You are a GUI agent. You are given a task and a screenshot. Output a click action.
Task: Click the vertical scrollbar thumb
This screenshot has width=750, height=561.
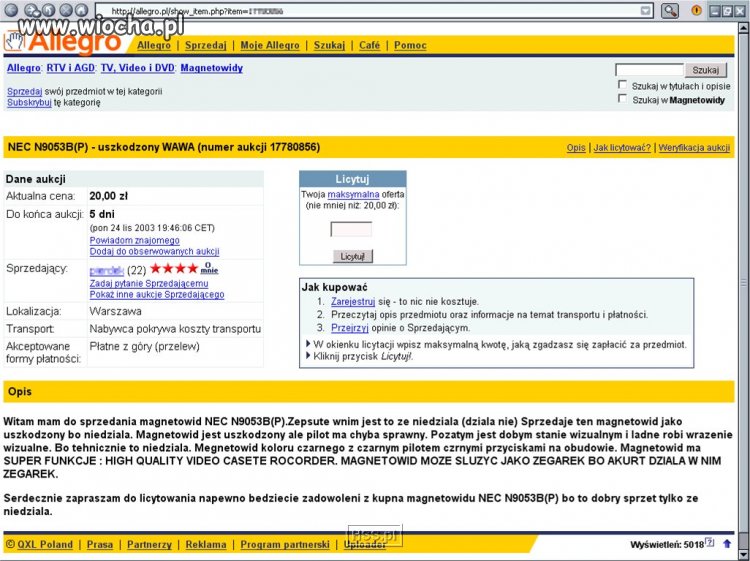point(744,282)
